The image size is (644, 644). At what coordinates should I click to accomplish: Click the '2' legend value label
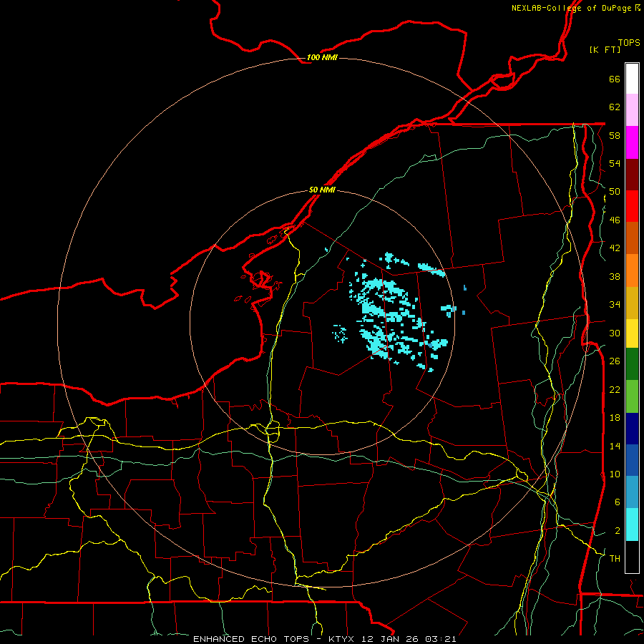[x=617, y=530]
